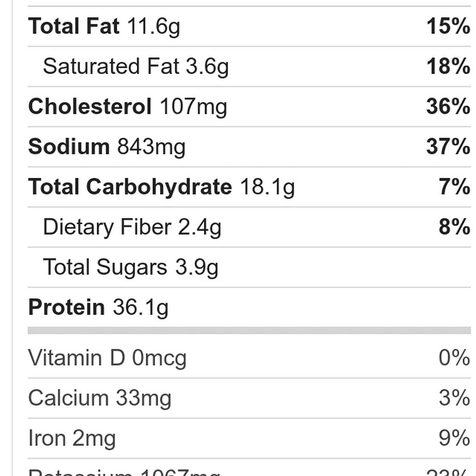Click the Cholesterol 107mg entry
Viewport: 476px width, 476px height.
click(127, 107)
